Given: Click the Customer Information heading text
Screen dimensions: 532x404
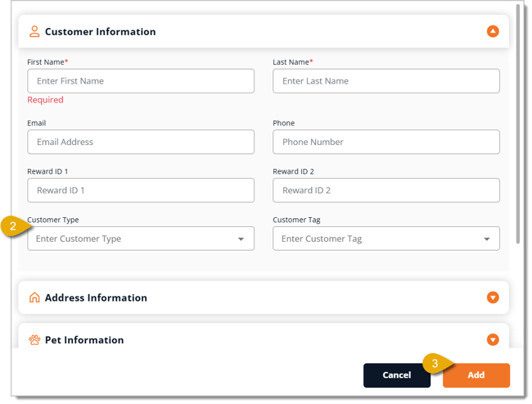Looking at the screenshot, I should (101, 32).
